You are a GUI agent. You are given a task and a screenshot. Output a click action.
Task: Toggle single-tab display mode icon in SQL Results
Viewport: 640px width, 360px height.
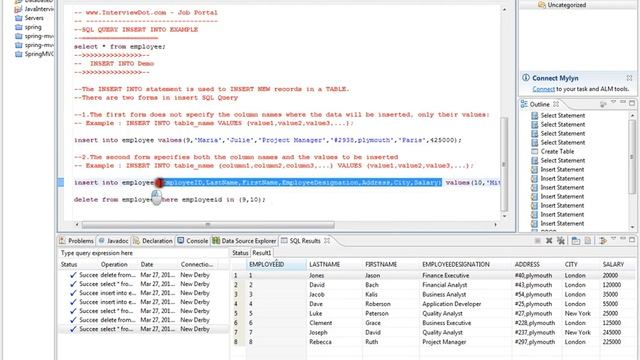click(576, 241)
